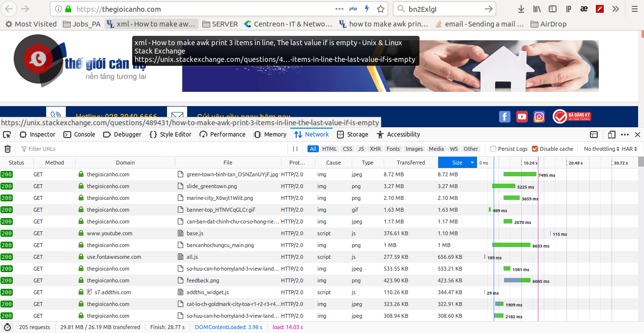The image size is (644, 333).
Task: Open the Downloads panel
Action: point(521,9)
